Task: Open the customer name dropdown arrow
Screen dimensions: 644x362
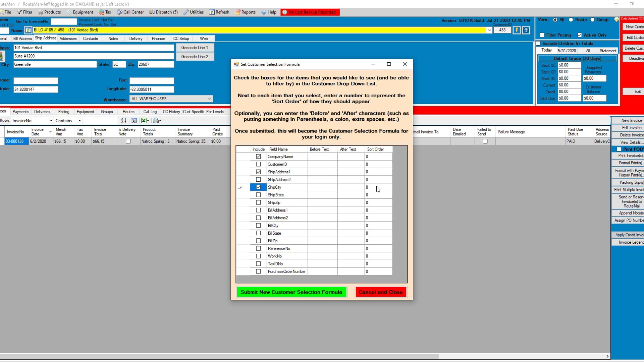Action: pyautogui.click(x=489, y=30)
